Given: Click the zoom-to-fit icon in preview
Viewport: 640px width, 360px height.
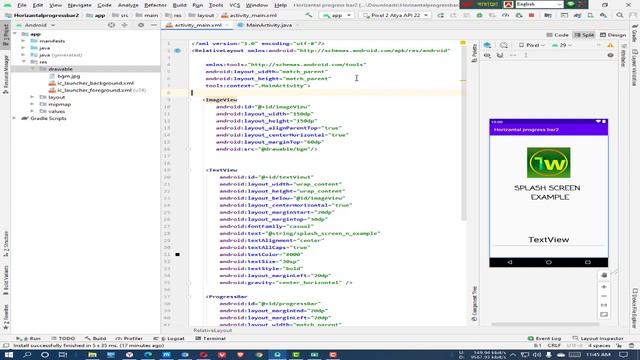Looking at the screenshot, I should 604,314.
